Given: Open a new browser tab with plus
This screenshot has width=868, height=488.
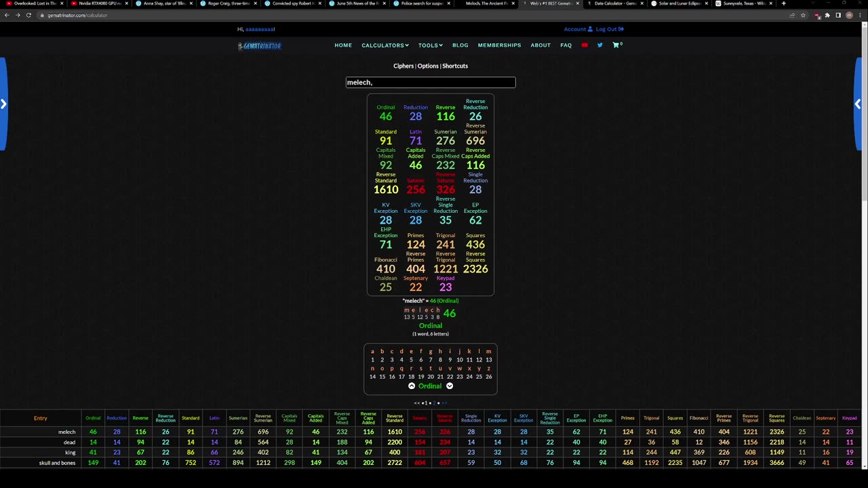Looking at the screenshot, I should coord(783,3).
